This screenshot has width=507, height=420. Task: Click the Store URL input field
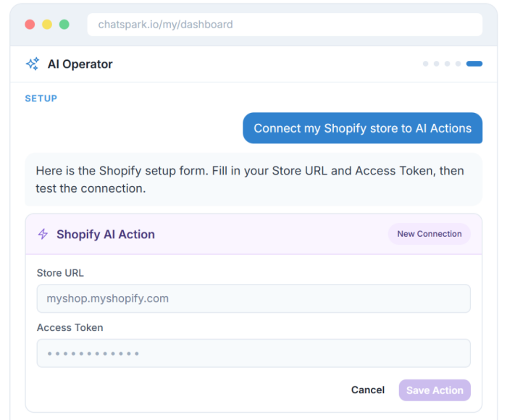point(253,298)
